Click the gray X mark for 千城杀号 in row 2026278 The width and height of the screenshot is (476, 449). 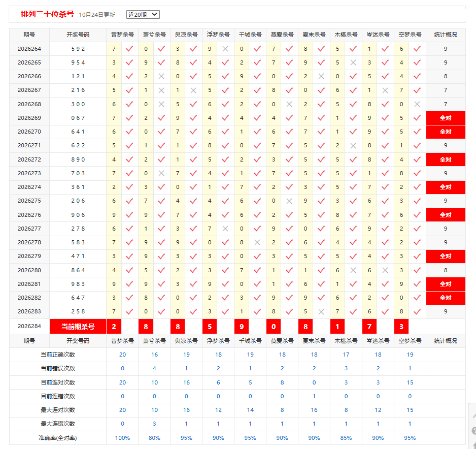[x=257, y=242]
